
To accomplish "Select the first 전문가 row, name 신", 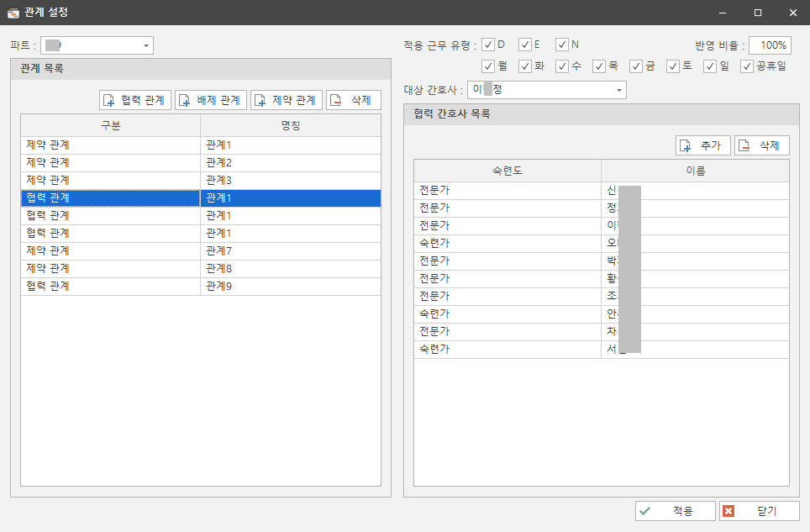I will 602,191.
